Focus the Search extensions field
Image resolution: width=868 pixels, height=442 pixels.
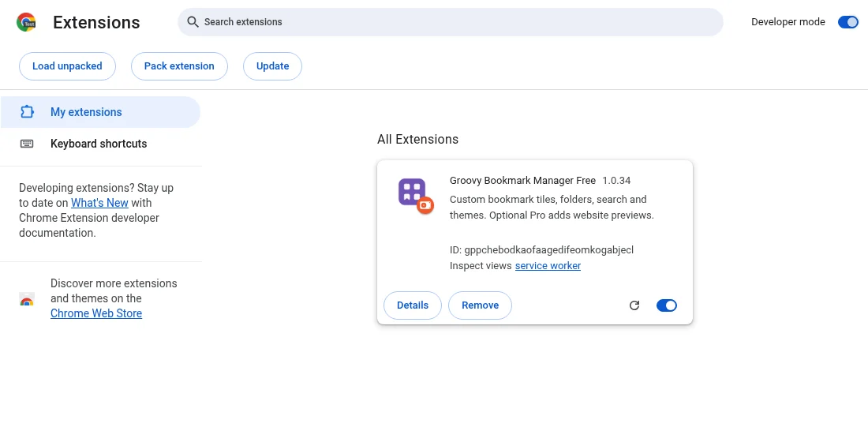click(451, 22)
